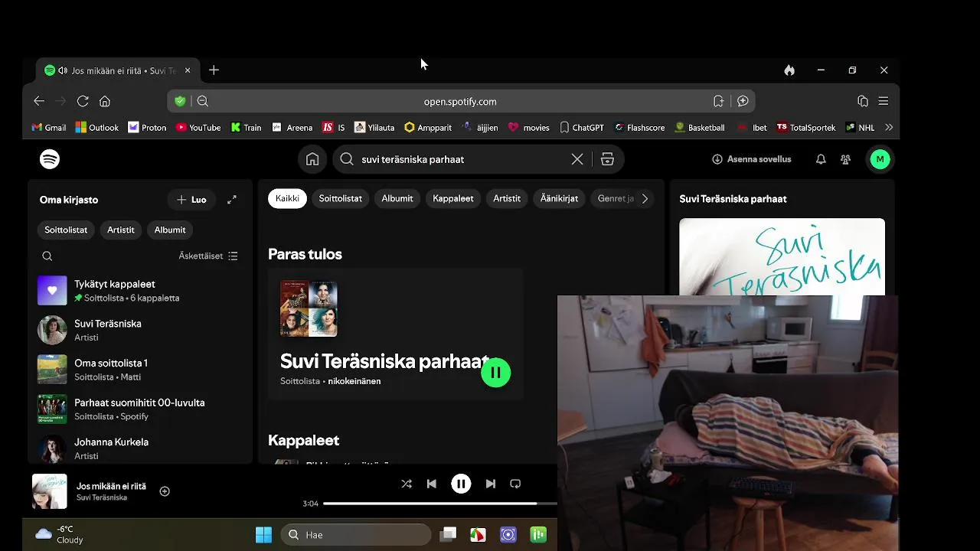Open Suvi Teräsniska link in now playing bar
980x551 pixels.
102,497
